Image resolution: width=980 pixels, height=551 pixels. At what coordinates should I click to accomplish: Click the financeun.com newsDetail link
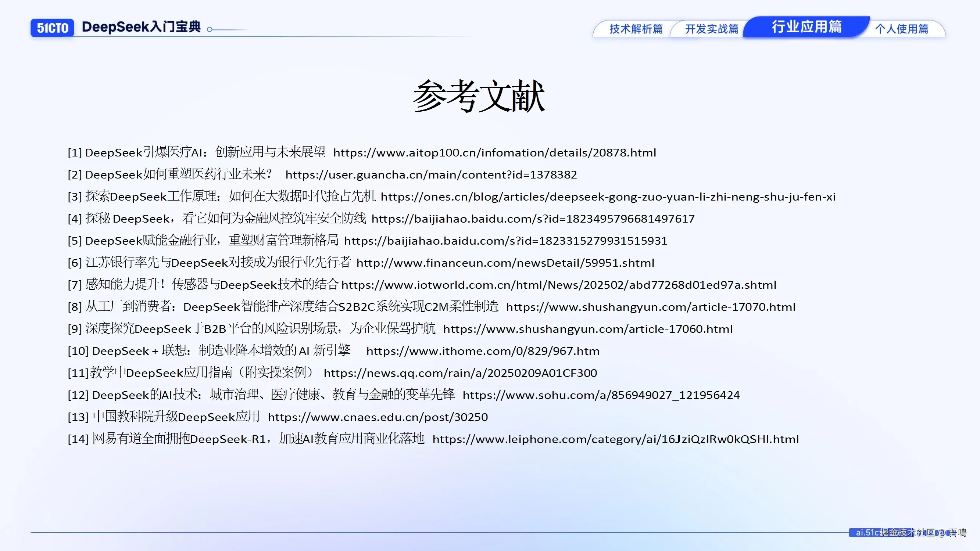point(505,263)
